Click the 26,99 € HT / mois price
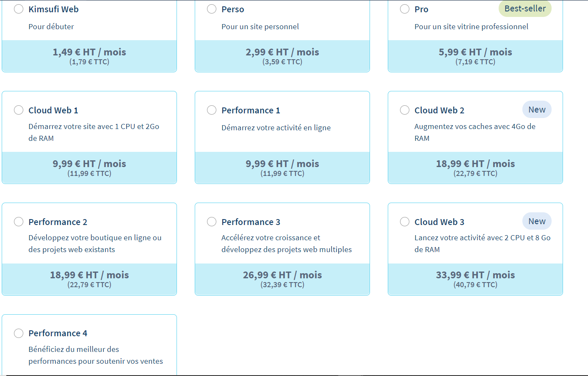The height and width of the screenshot is (376, 588). point(282,275)
